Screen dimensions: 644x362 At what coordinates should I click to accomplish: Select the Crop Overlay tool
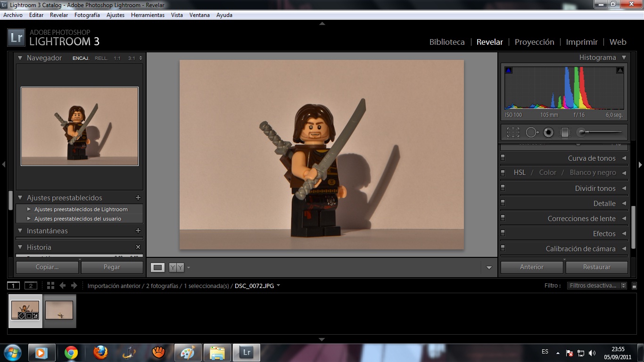[513, 132]
